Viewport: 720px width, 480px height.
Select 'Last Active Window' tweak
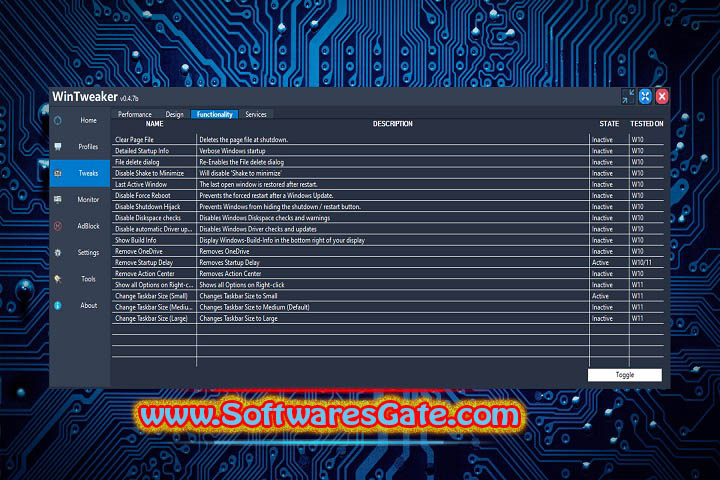pyautogui.click(x=141, y=184)
